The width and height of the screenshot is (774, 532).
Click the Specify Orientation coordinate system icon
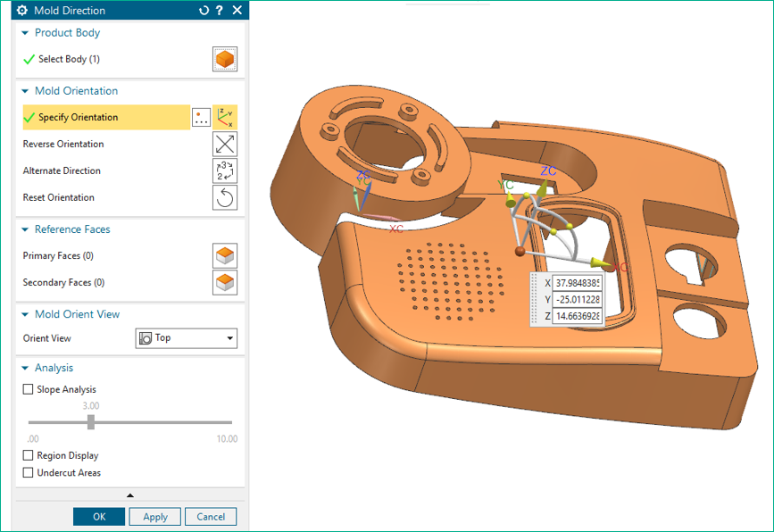pos(224,117)
